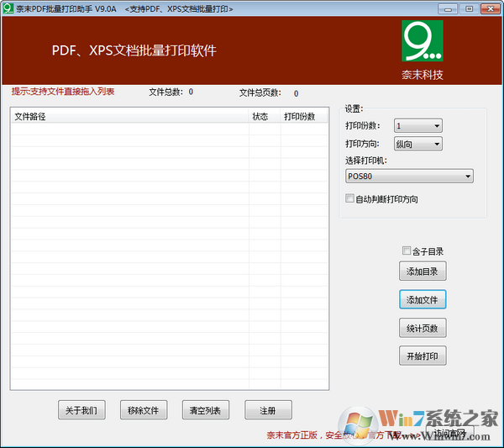Click the PDF、XPS文档批量打印软件 banner title
The width and height of the screenshot is (504, 448).
134,50
